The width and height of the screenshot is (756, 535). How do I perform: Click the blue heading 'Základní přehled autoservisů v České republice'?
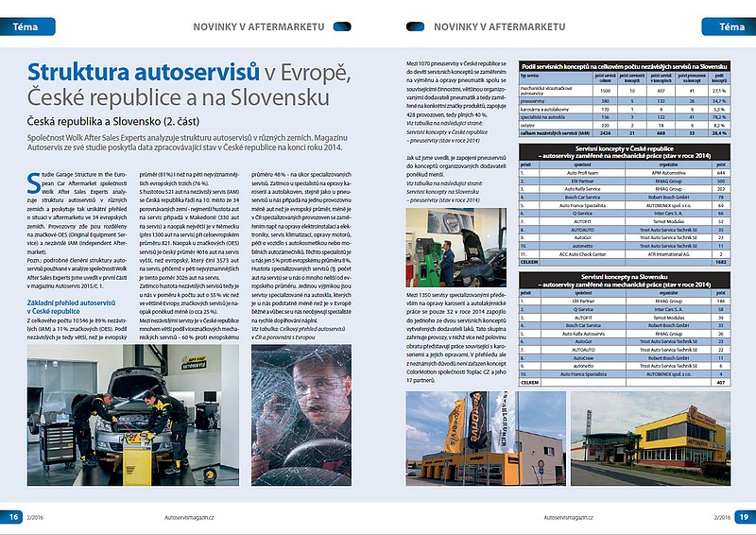(x=72, y=307)
